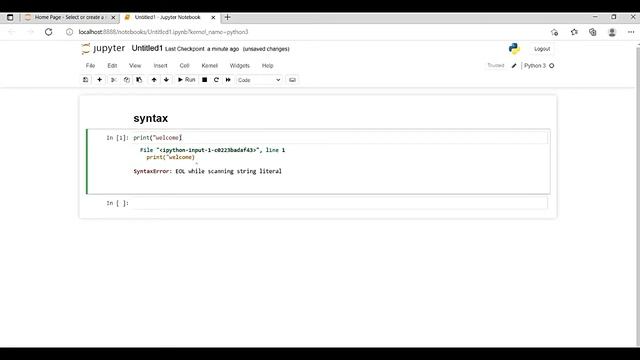The height and width of the screenshot is (360, 640).
Task: Interrupt the kernel with the stop icon
Action: point(204,80)
